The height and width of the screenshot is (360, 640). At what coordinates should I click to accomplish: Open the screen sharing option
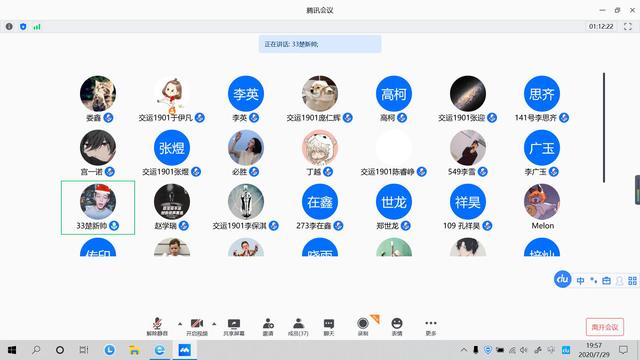(234, 327)
